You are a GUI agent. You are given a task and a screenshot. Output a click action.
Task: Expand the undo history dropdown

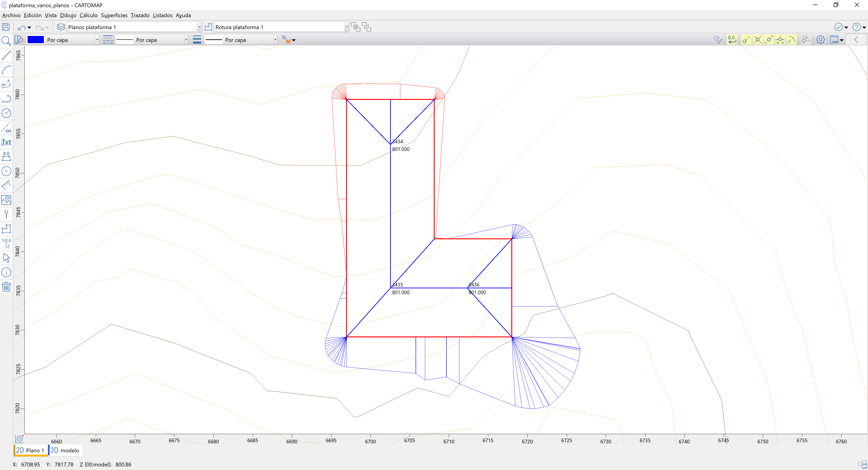[29, 27]
